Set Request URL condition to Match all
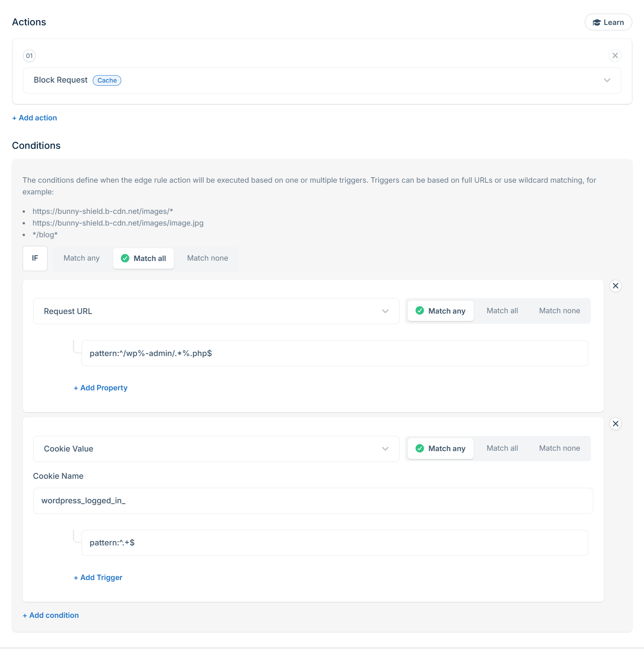The height and width of the screenshot is (649, 644). coord(502,311)
